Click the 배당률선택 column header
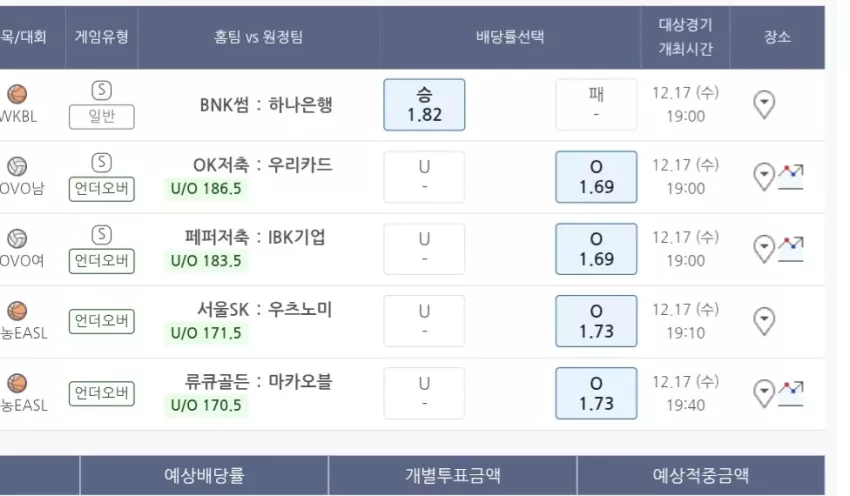This screenshot has height=496, width=850. tap(510, 37)
